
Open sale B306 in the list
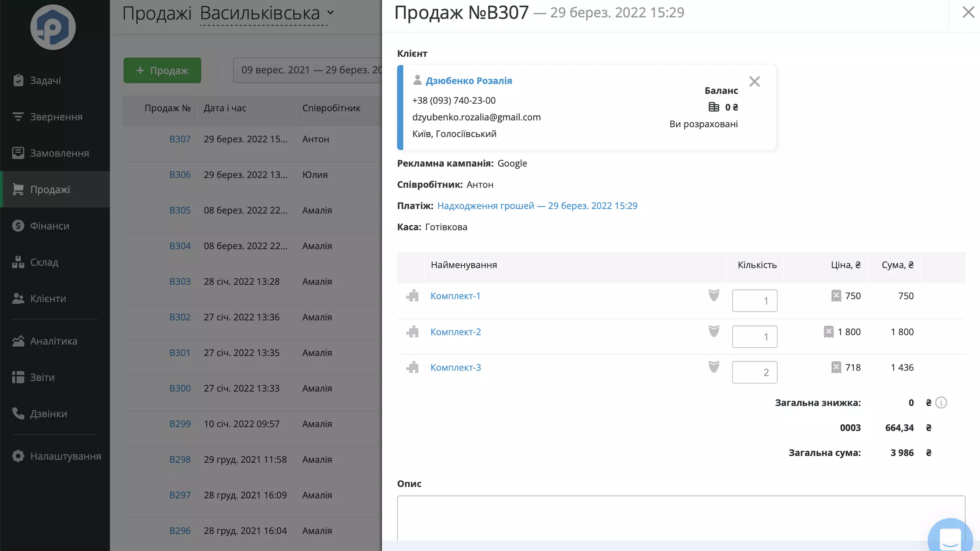[180, 174]
